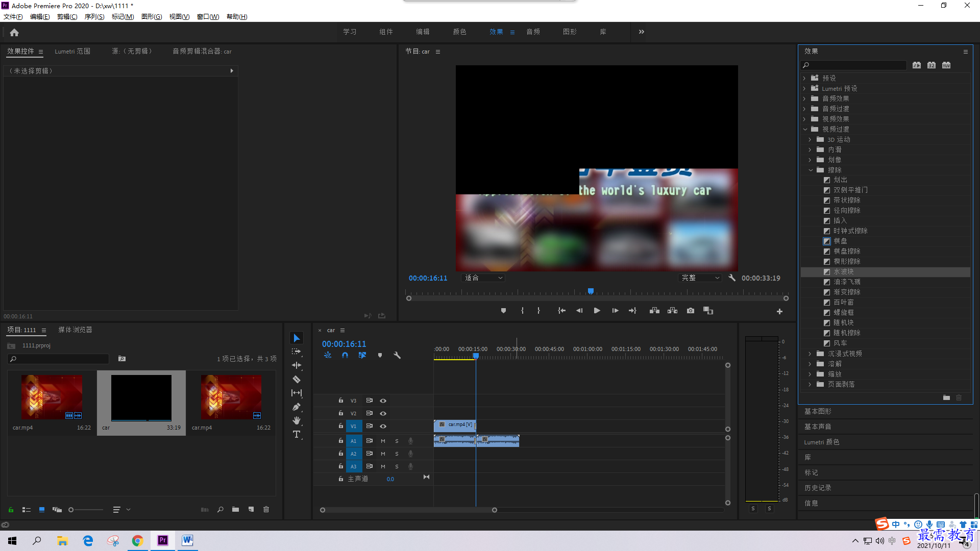Step back one frame
Image resolution: width=980 pixels, height=551 pixels.
[579, 311]
